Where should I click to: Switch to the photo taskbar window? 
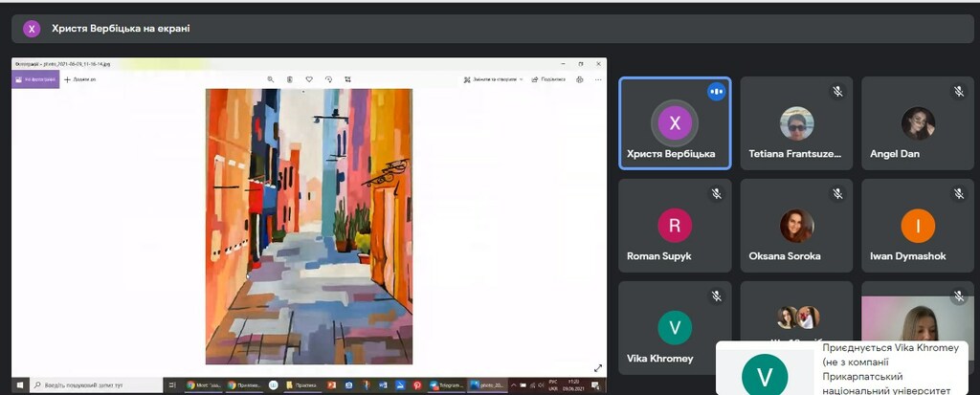point(487,385)
